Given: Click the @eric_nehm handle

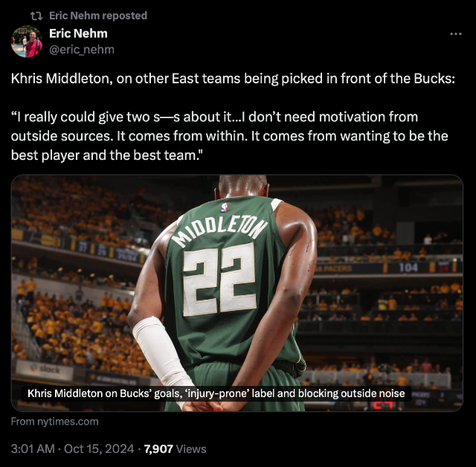Looking at the screenshot, I should pos(82,49).
